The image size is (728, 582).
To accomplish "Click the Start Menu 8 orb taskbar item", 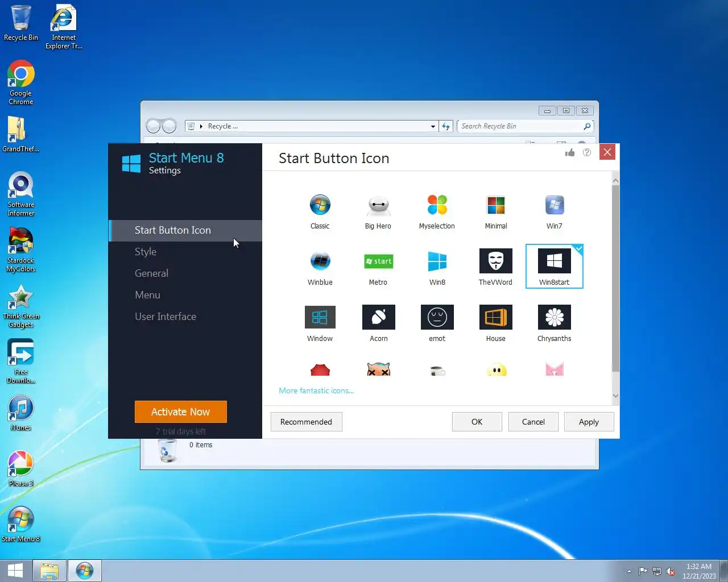I will [85, 571].
